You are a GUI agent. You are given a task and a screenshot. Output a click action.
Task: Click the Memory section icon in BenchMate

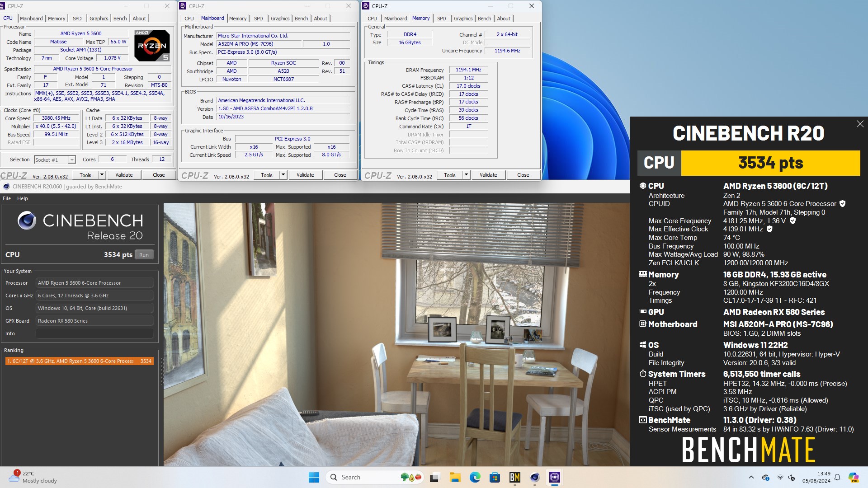(x=643, y=274)
